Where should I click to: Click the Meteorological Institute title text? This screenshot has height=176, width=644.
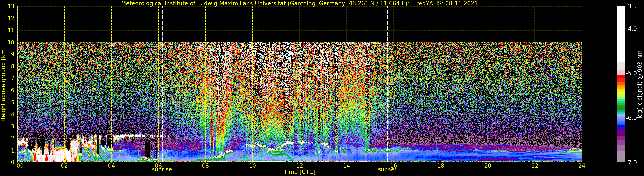(x=265, y=3)
